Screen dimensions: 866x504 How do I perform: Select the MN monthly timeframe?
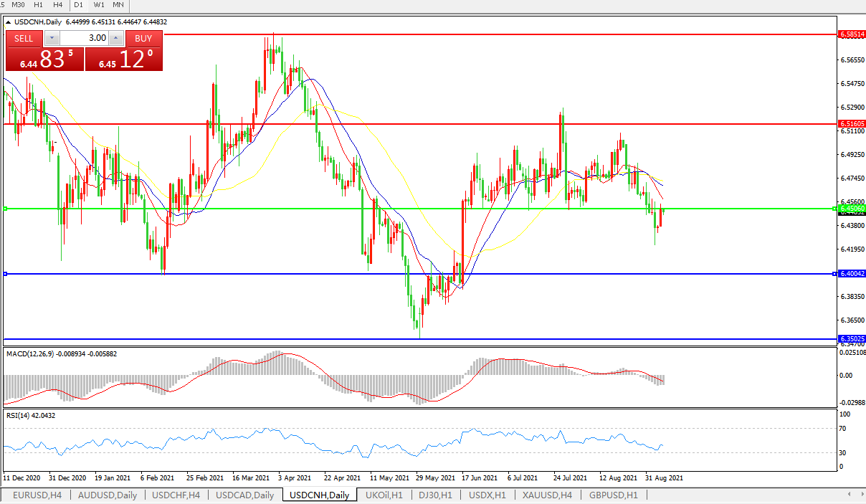click(x=118, y=5)
